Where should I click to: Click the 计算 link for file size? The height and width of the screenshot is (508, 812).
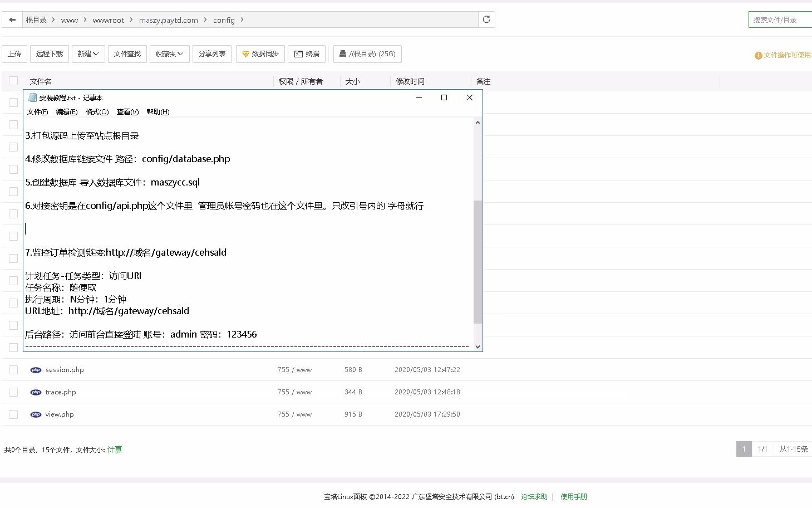click(x=115, y=450)
